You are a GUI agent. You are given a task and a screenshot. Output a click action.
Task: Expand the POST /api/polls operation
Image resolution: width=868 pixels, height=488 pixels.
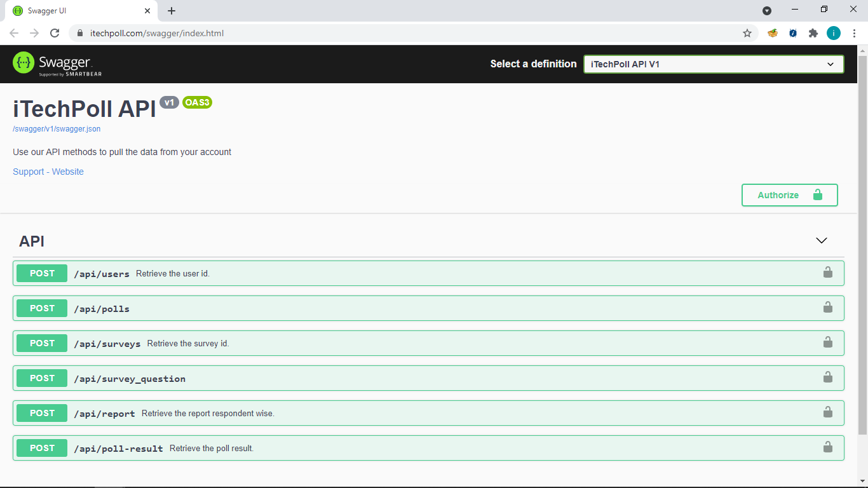tap(428, 308)
